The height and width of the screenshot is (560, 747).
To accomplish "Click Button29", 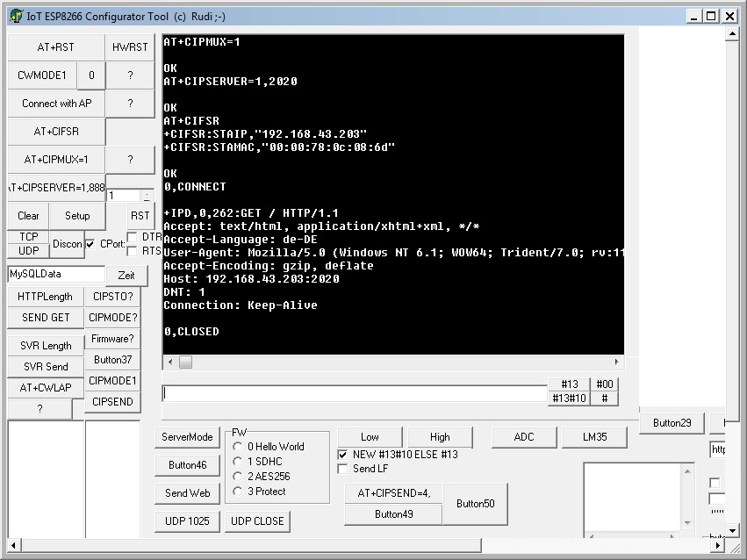I will [672, 423].
